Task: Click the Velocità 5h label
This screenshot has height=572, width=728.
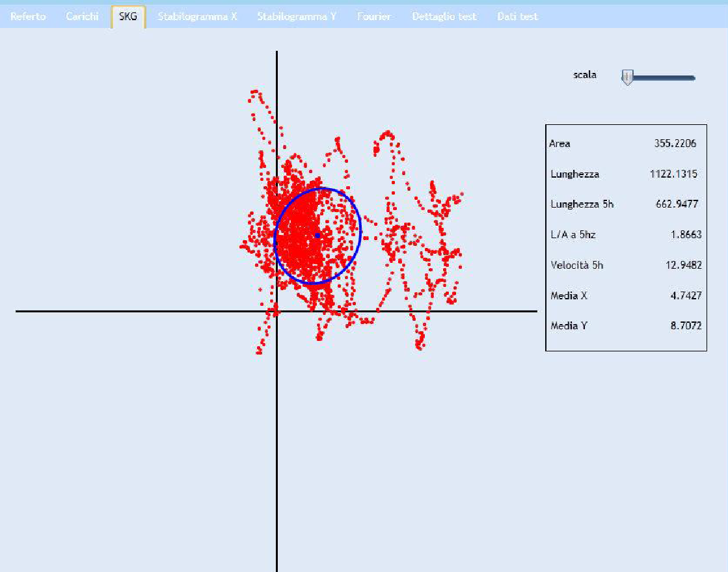Action: click(x=577, y=265)
